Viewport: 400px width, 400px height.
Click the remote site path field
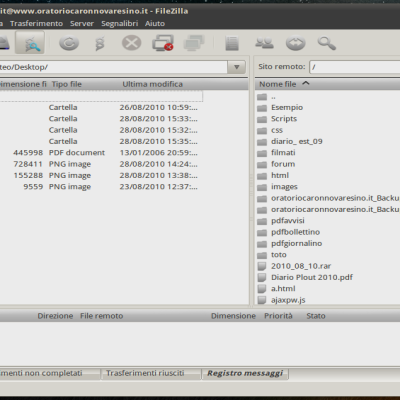coord(354,67)
